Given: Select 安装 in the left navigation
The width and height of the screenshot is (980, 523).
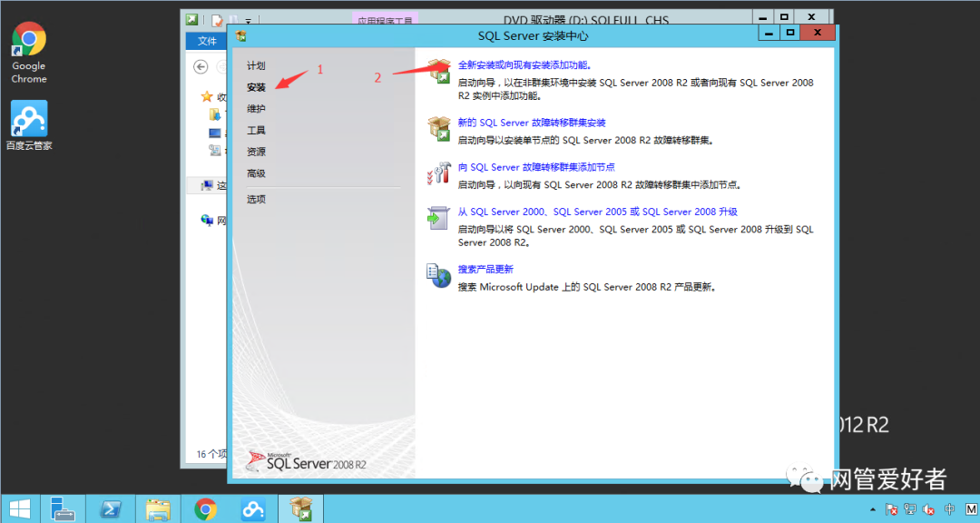Looking at the screenshot, I should [x=256, y=87].
